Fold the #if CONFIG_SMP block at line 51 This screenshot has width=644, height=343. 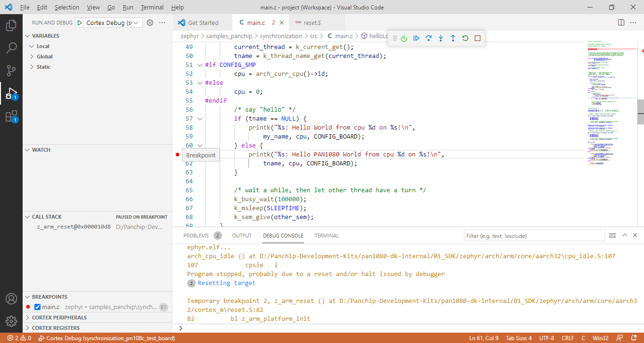[200, 65]
